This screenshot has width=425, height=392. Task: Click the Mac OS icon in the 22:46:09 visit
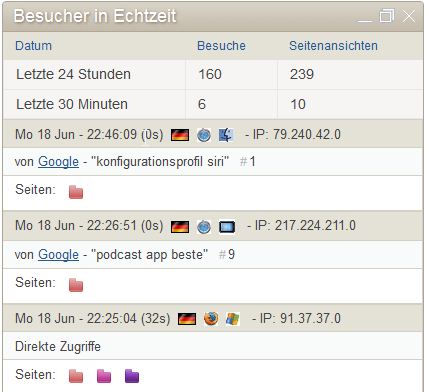click(226, 135)
